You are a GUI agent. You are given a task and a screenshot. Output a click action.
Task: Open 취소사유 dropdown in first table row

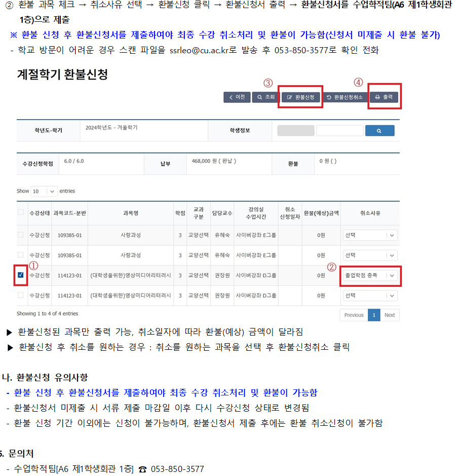click(370, 235)
